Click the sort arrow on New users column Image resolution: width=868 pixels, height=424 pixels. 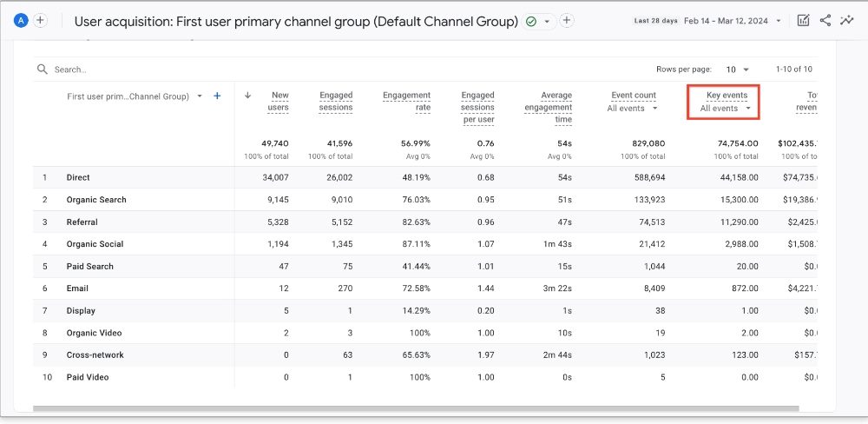point(248,96)
